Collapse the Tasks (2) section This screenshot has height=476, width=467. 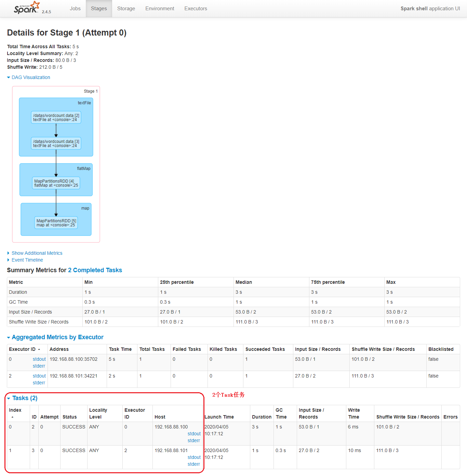23,398
